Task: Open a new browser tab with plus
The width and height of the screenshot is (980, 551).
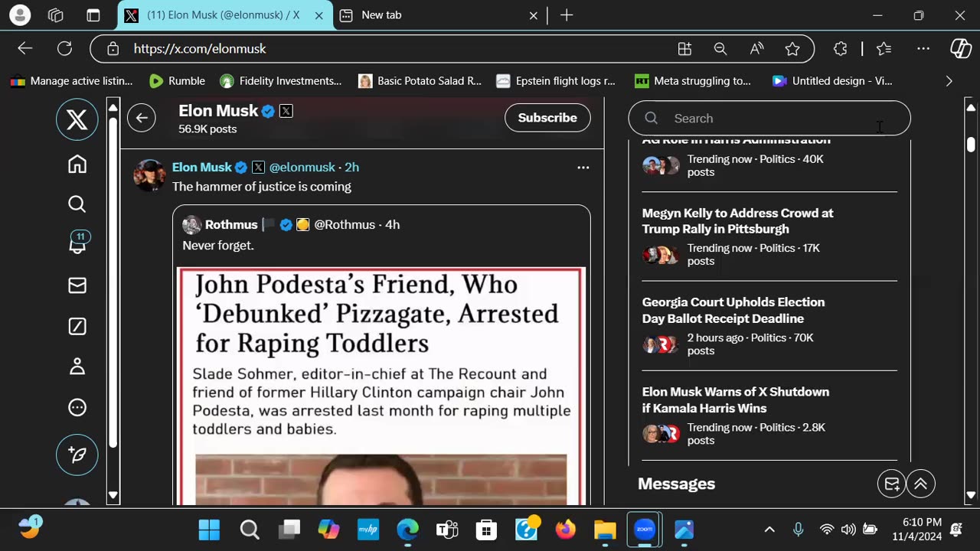Action: 567,15
